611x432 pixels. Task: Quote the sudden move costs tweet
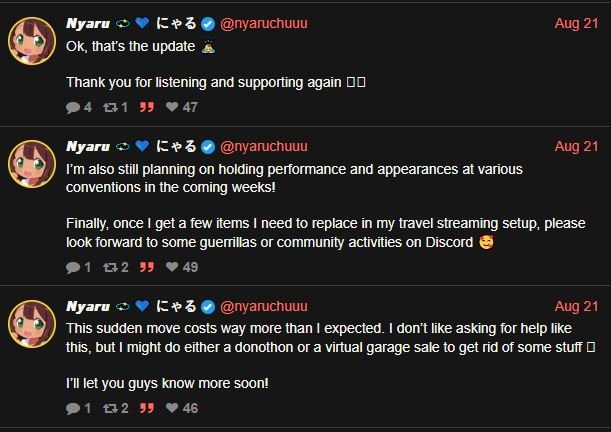click(x=147, y=408)
